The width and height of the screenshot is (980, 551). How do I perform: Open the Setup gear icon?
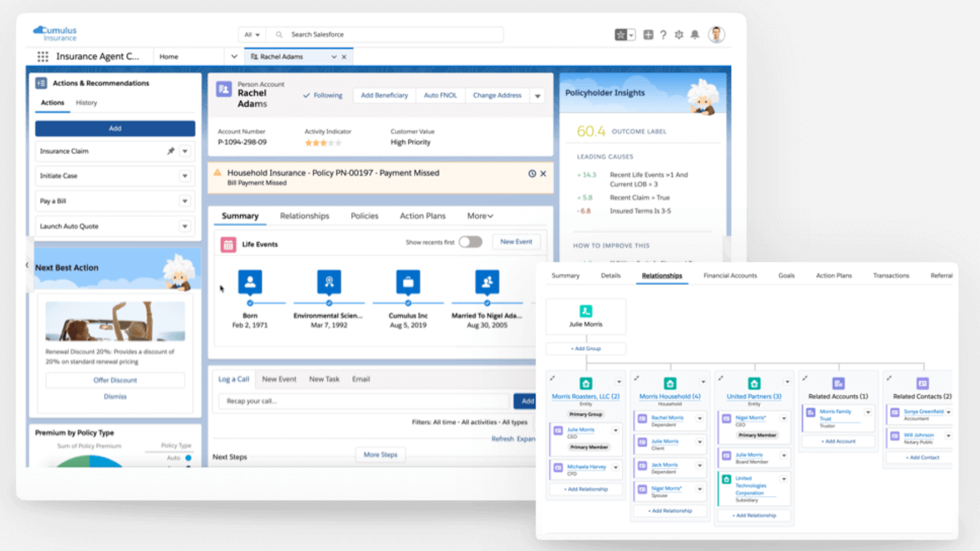pyautogui.click(x=679, y=35)
